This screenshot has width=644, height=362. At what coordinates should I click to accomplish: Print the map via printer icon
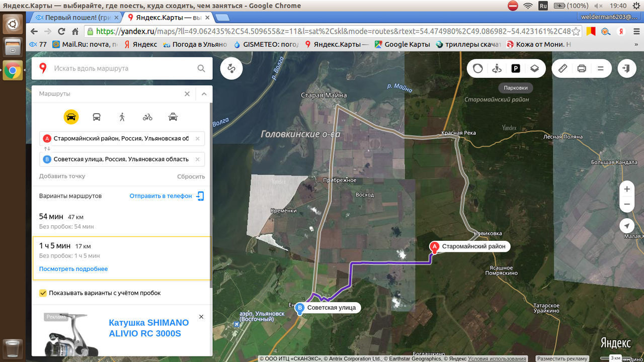582,68
